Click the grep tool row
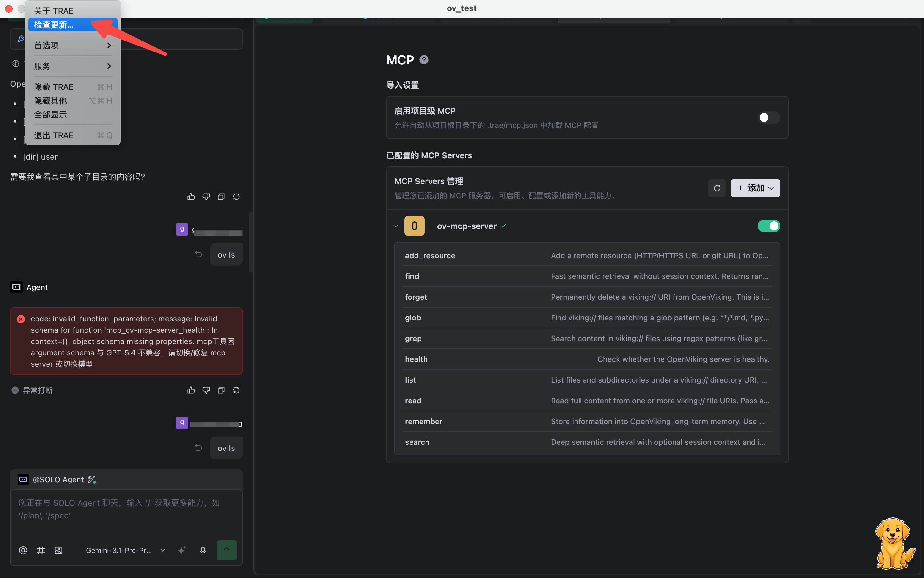The width and height of the screenshot is (924, 578). 587,338
